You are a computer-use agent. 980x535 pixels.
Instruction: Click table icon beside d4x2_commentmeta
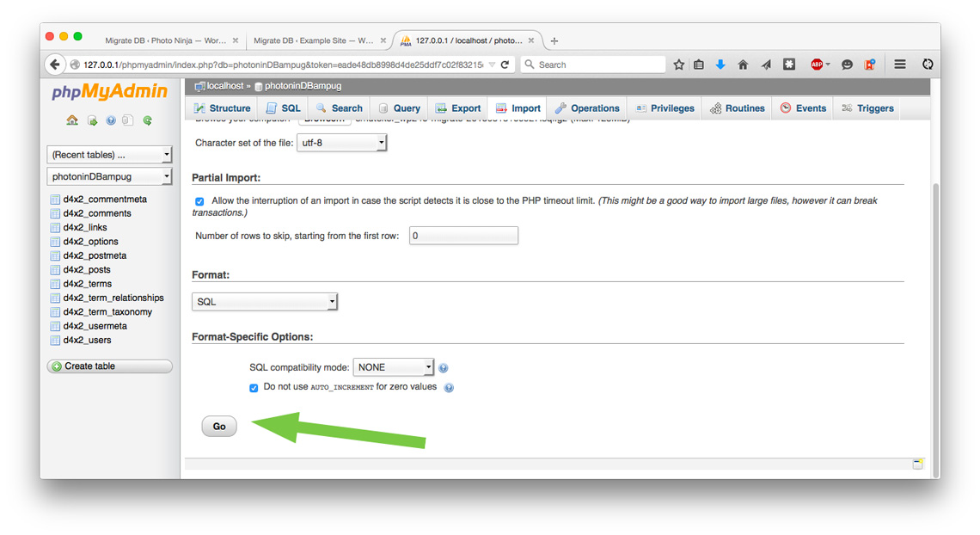click(55, 200)
